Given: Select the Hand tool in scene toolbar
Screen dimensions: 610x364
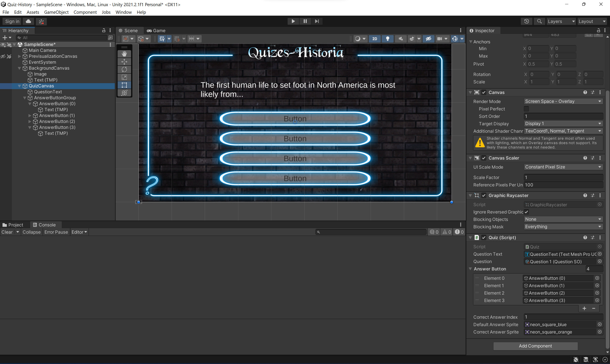Looking at the screenshot, I should [x=124, y=54].
